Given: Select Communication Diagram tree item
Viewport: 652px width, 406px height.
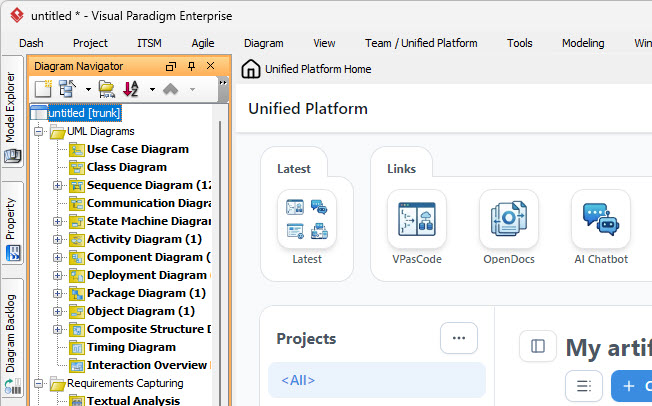Looking at the screenshot, I should (149, 203).
